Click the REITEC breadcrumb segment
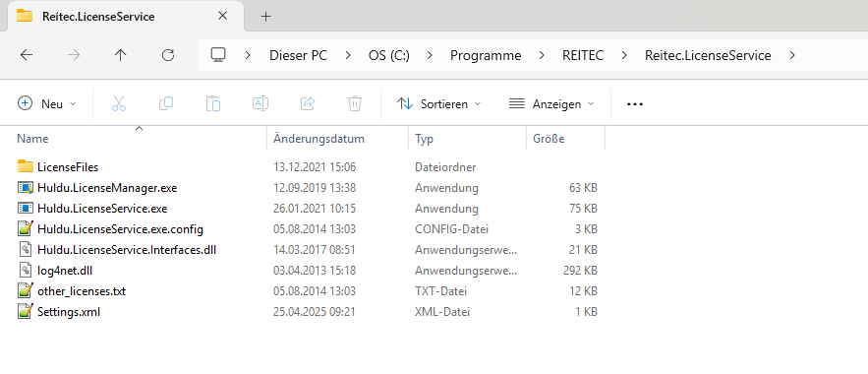This screenshot has width=868, height=374. click(583, 55)
